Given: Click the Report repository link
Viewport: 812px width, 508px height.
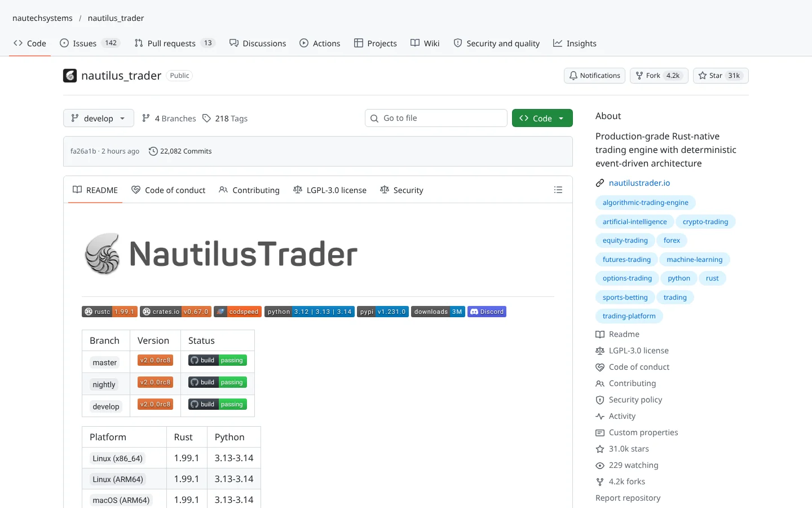Looking at the screenshot, I should pos(628,498).
